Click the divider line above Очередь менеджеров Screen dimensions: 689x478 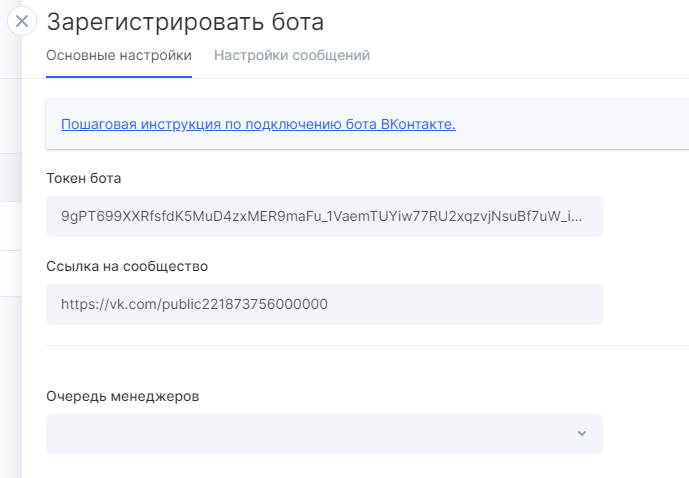tap(367, 345)
